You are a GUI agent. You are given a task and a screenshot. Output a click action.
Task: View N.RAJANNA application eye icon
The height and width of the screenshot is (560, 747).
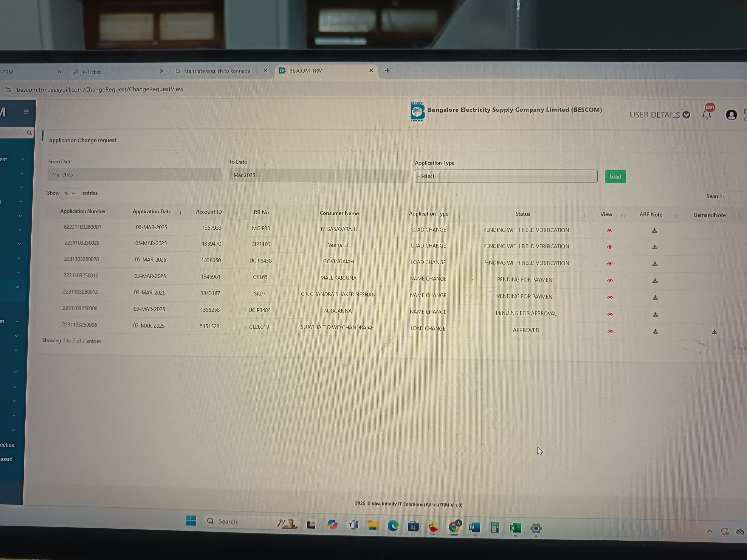click(x=610, y=314)
